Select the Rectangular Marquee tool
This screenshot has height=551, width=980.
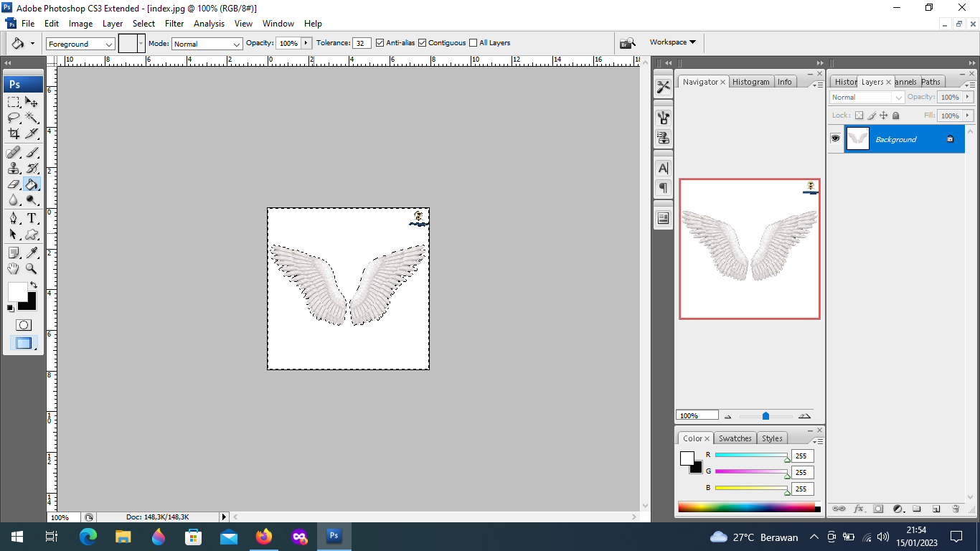(14, 102)
